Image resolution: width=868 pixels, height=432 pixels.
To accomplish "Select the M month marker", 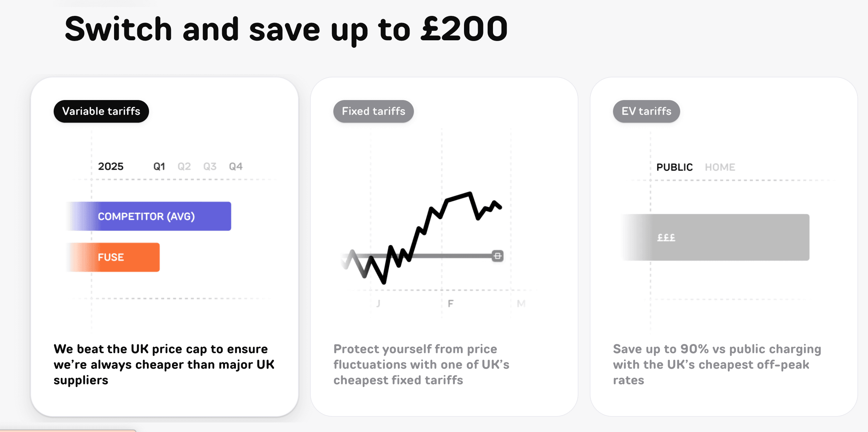I will coord(521,303).
